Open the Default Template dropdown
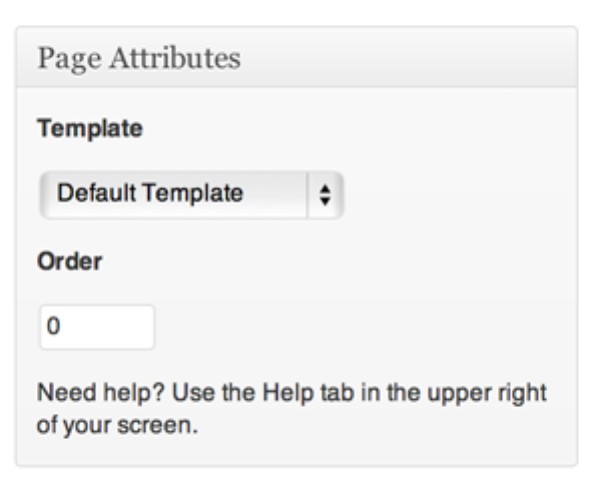This screenshot has height=492, width=600. pos(190,193)
